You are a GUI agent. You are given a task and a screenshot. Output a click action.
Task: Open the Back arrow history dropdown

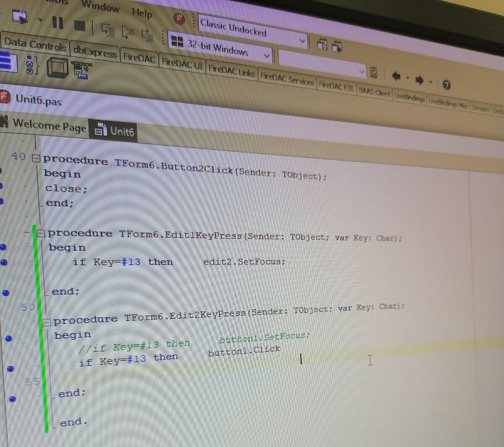(x=407, y=78)
